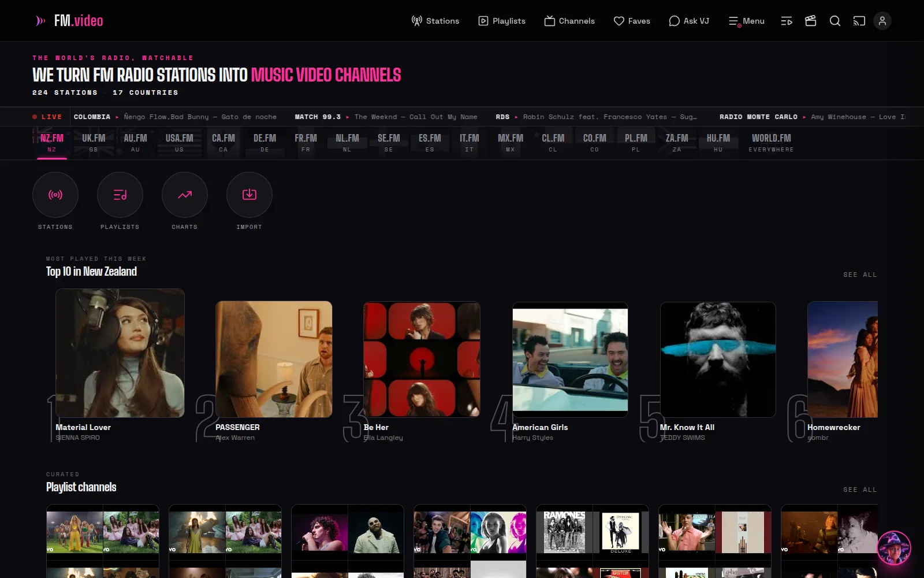Switch to the USA.FM tab
Viewport: 924px width, 578px height.
(x=180, y=143)
